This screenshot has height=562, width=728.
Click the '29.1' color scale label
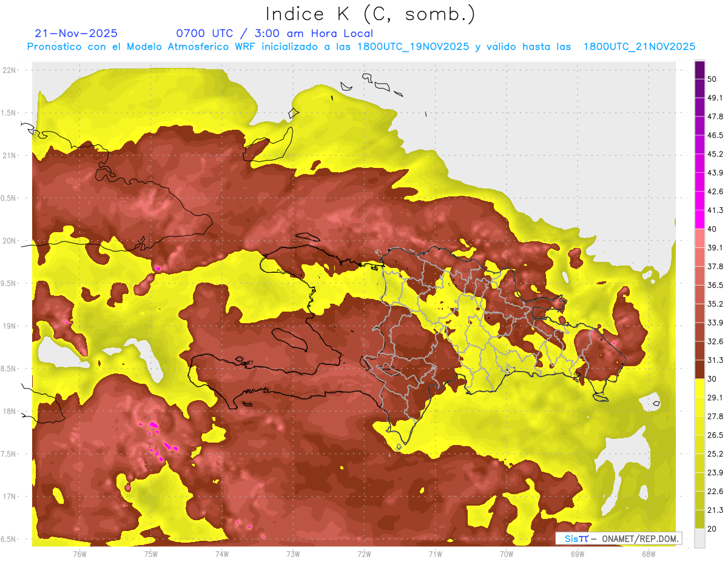pos(715,398)
